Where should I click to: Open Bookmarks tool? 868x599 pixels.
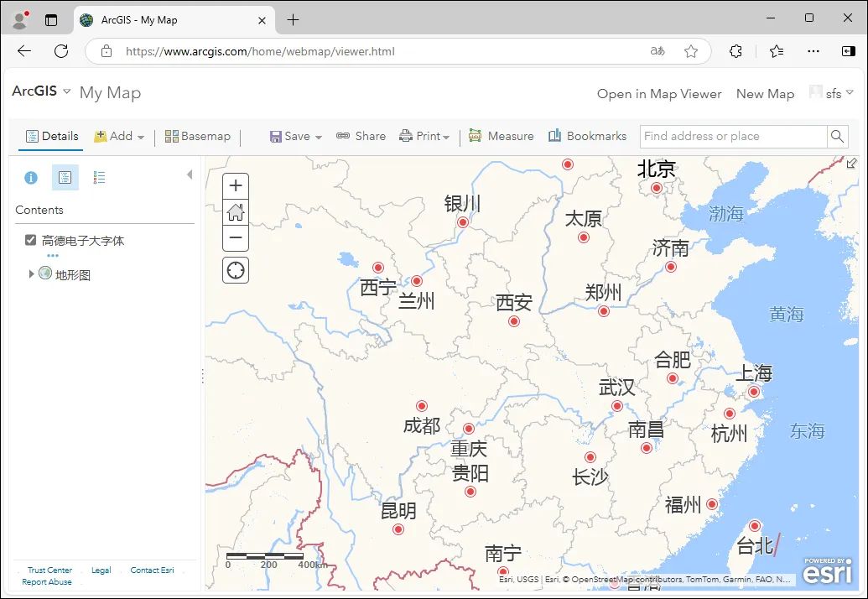587,136
